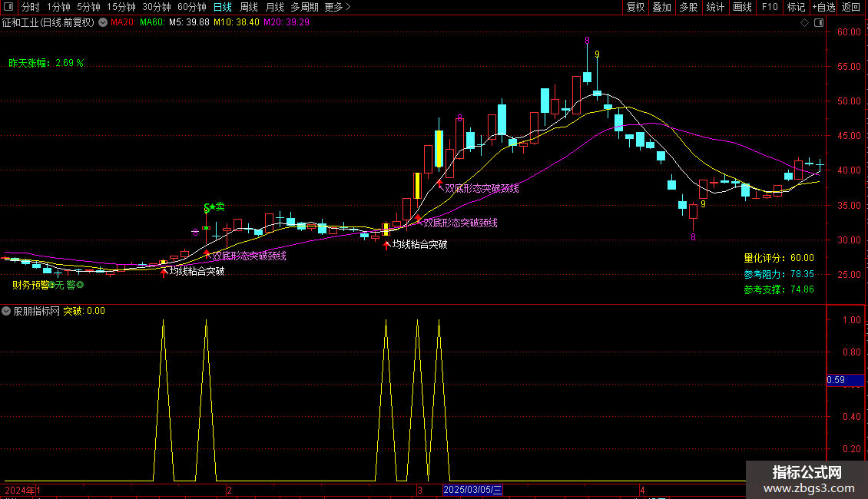The image size is (868, 499).
Task: Click the topmost 双底形态突破颈线 label
Action: pyautogui.click(x=482, y=188)
